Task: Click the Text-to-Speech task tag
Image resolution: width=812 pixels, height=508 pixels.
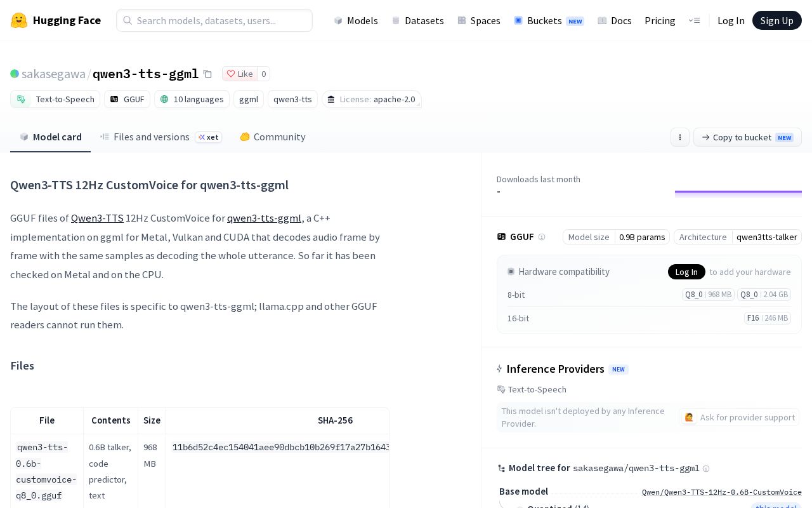Action: click(55, 99)
